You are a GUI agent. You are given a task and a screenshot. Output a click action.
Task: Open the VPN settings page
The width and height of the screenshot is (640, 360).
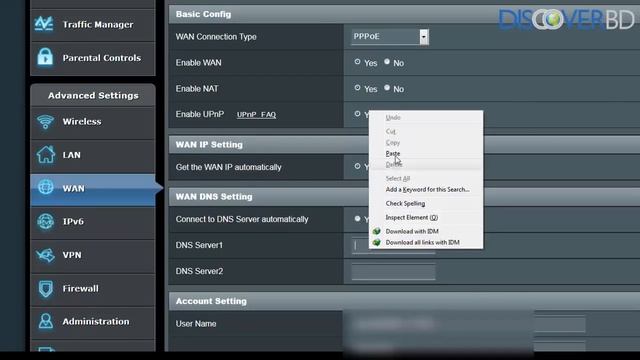pyautogui.click(x=93, y=255)
